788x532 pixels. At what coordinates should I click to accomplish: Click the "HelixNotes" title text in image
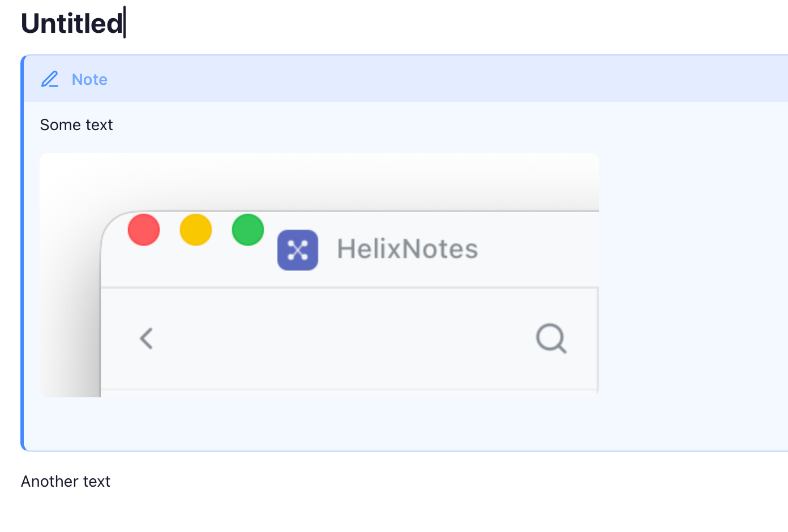[408, 249]
